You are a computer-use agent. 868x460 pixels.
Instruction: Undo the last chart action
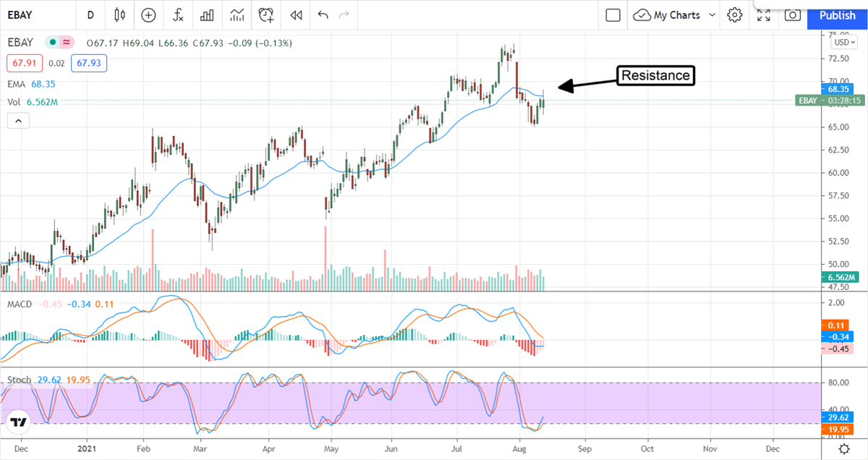coord(323,14)
